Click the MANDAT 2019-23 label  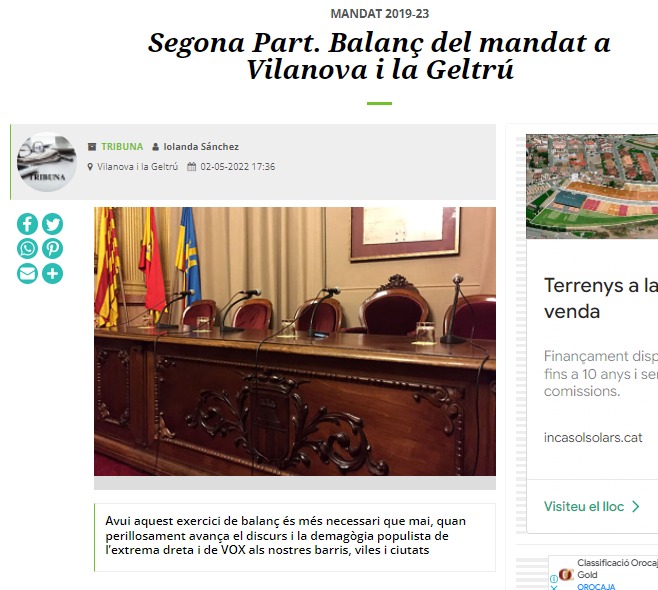point(379,14)
